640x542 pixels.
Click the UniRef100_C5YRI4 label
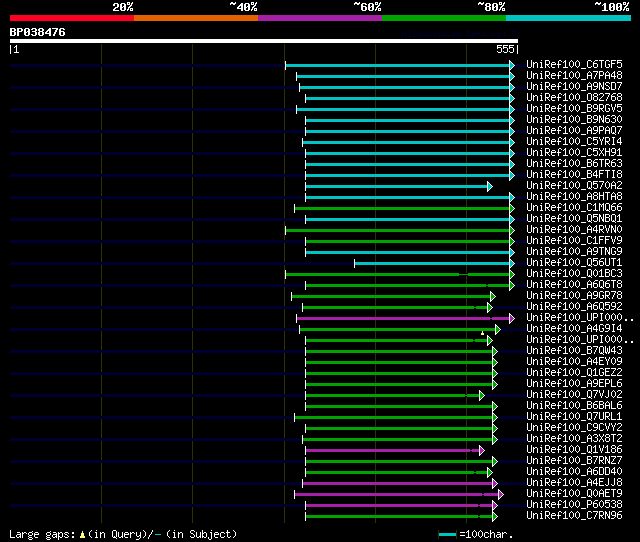(x=574, y=142)
